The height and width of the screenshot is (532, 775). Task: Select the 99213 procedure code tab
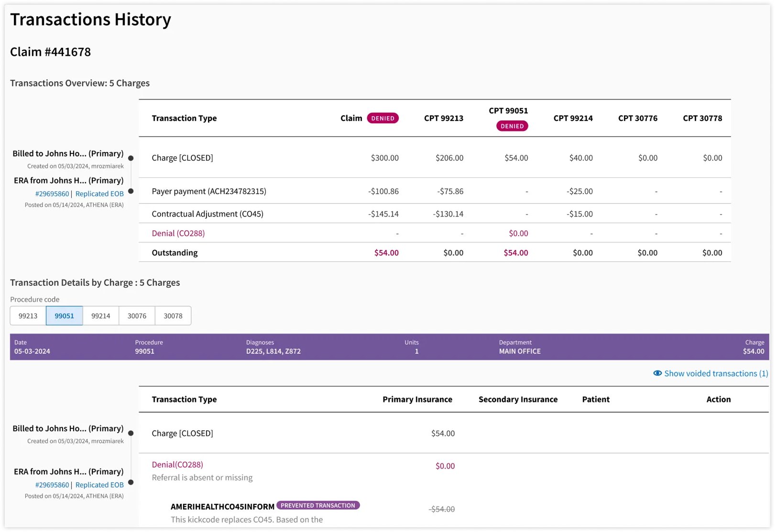coord(28,316)
